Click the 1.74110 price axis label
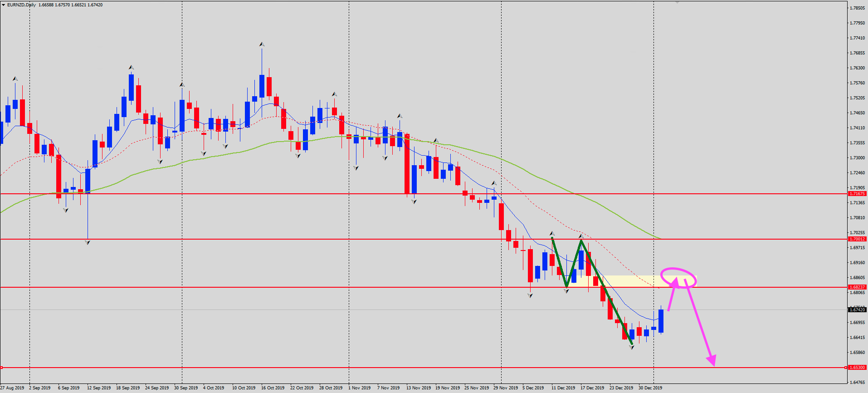This screenshot has width=868, height=393. (x=857, y=128)
